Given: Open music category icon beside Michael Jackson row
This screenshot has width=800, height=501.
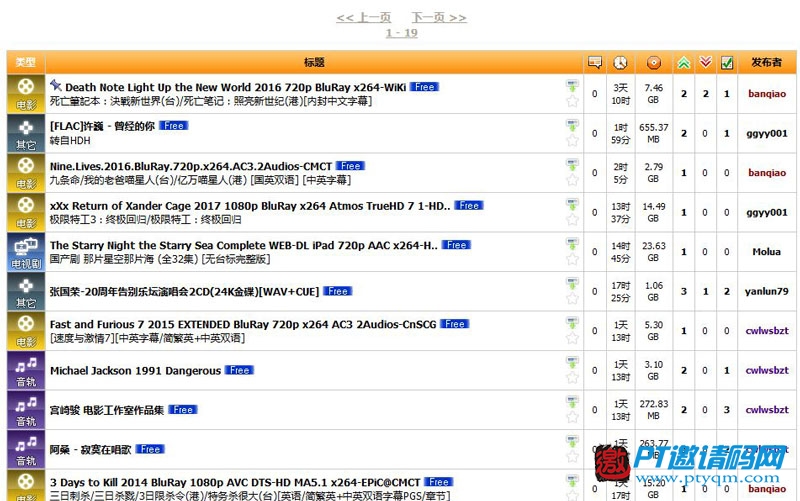Looking at the screenshot, I should pos(24,370).
